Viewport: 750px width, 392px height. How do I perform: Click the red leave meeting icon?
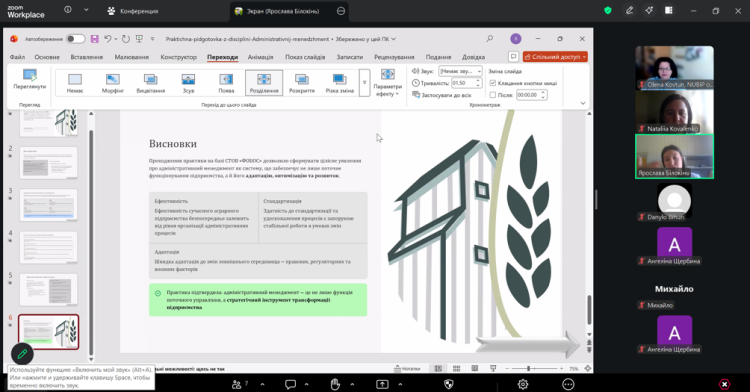pyautogui.click(x=725, y=384)
